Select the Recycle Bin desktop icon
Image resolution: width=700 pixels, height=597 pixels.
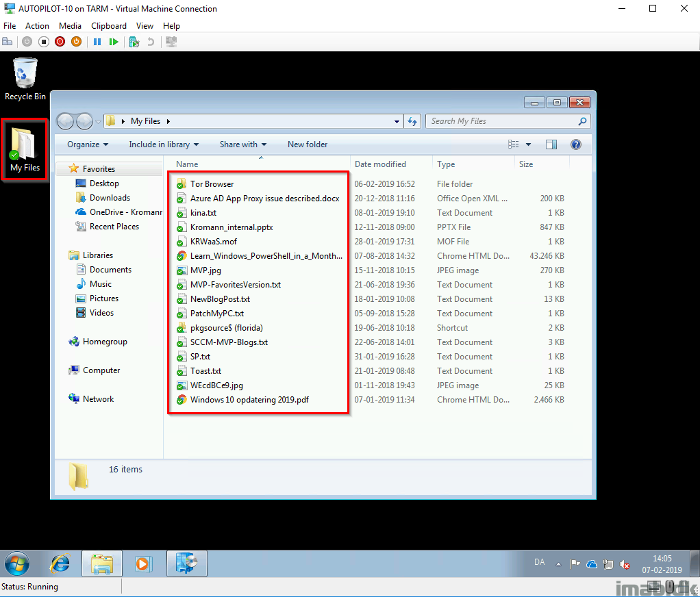(25, 79)
